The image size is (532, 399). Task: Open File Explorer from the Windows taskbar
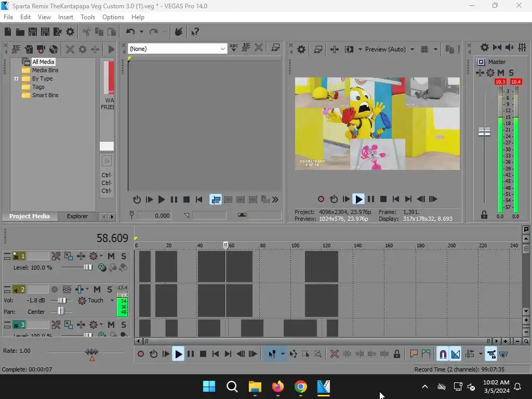[255, 387]
